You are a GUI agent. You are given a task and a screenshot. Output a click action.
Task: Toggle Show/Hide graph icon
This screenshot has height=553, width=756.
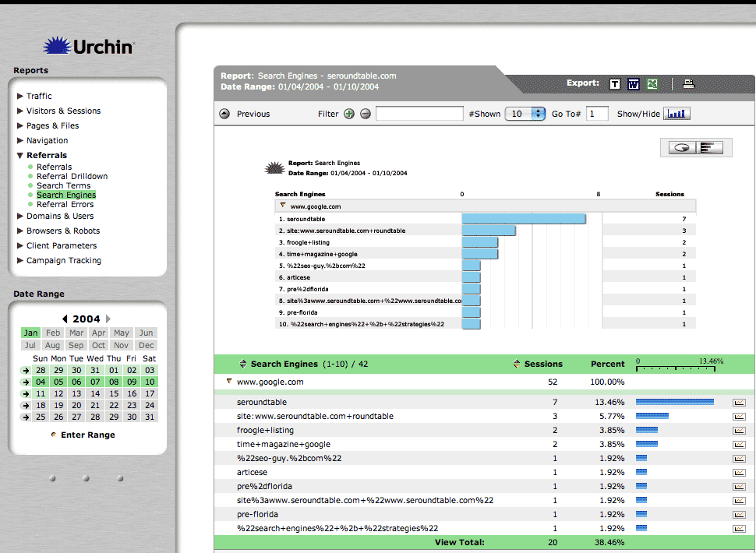[x=677, y=114]
